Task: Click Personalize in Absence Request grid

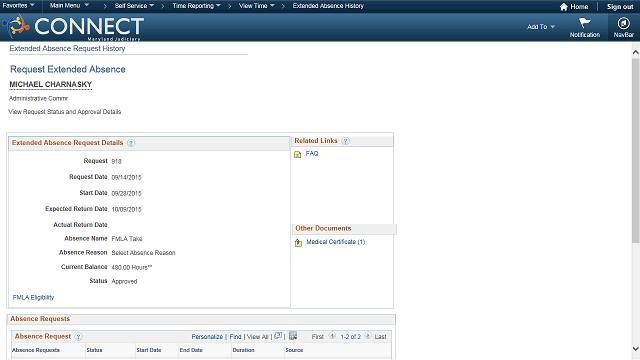Action: coord(207,337)
